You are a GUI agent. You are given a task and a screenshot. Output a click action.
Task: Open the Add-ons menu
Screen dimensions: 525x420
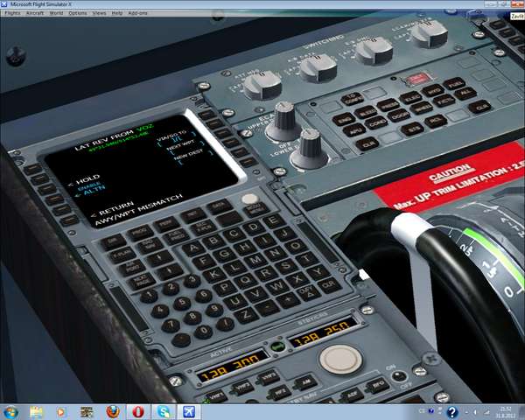[137, 13]
